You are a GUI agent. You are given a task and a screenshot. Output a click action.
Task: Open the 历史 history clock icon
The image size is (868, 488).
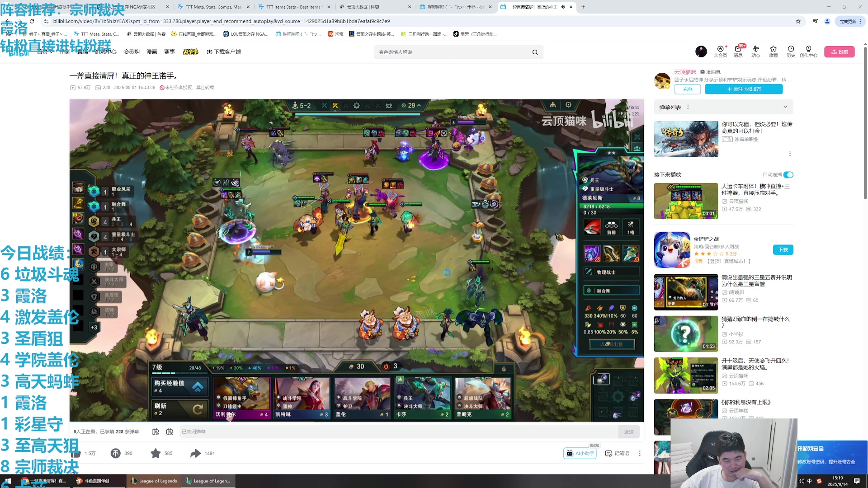click(x=791, y=52)
